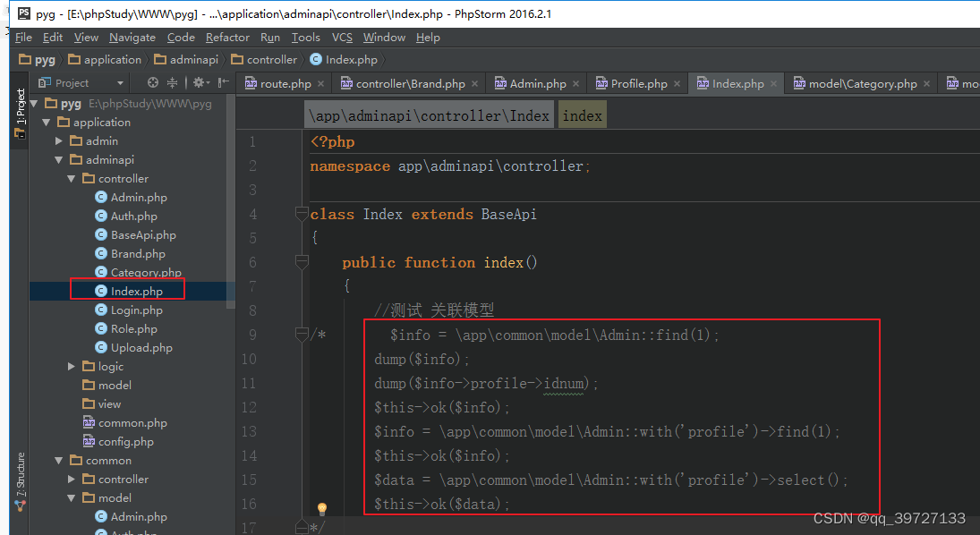
Task: Collapse the pyg root project node
Action: pos(34,103)
